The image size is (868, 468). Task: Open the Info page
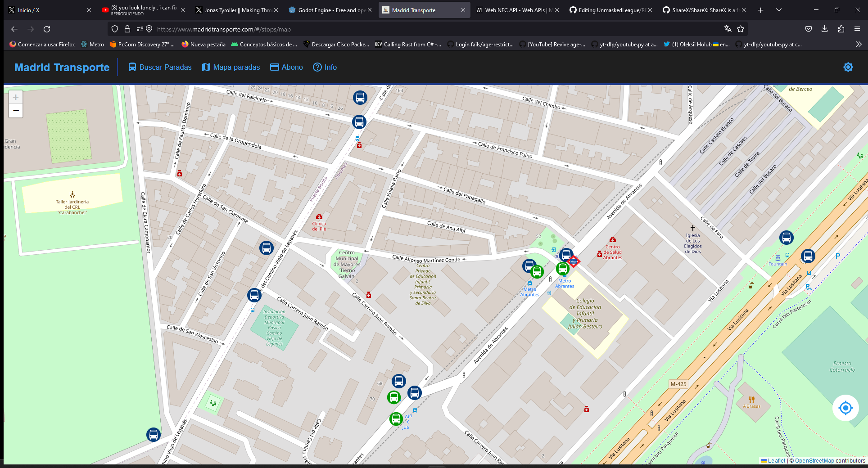coord(325,67)
